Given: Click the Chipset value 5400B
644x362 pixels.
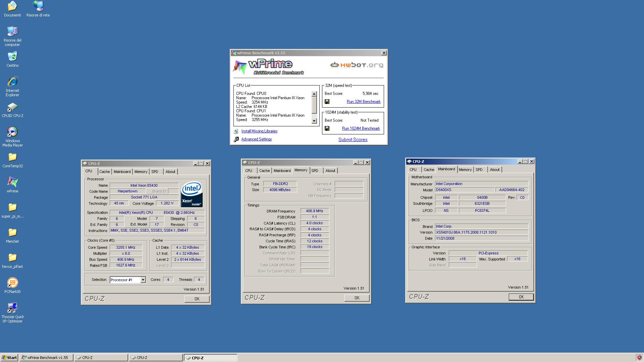Looking at the screenshot, I should click(x=482, y=197).
